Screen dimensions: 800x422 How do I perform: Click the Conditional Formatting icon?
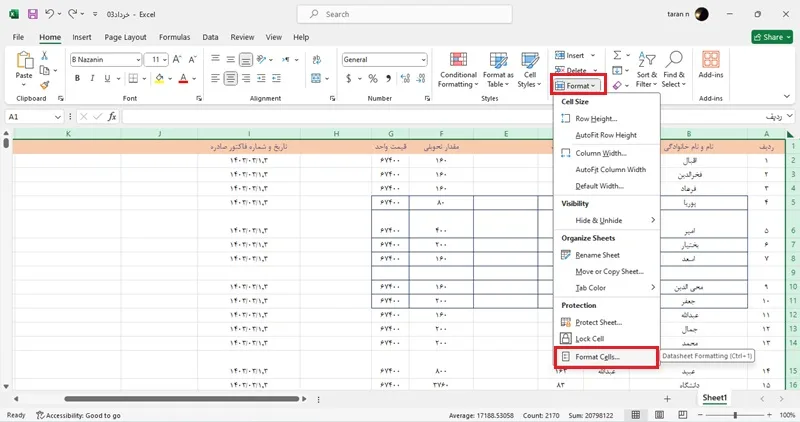(x=458, y=60)
